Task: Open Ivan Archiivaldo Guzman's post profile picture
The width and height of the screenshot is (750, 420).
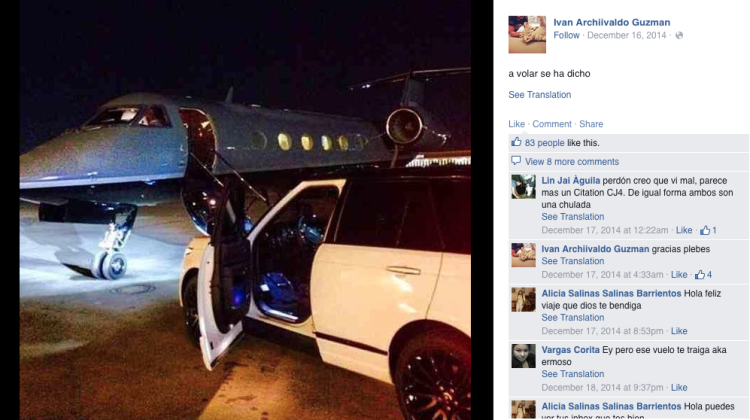Action: [x=527, y=34]
